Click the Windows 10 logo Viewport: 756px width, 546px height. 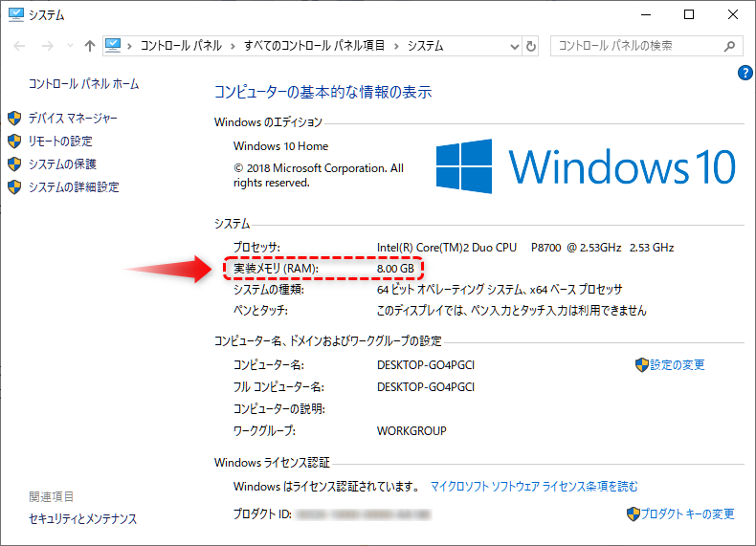click(x=586, y=166)
